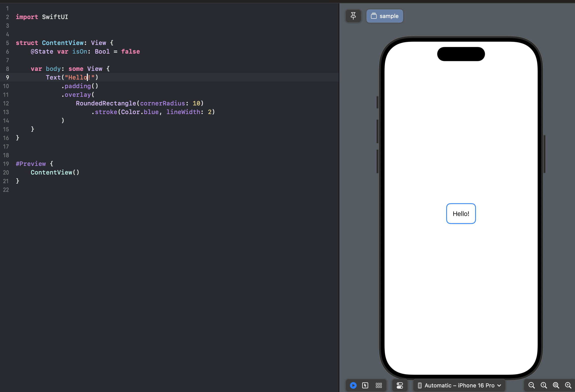Click the sample canvas label icon

coord(374,16)
